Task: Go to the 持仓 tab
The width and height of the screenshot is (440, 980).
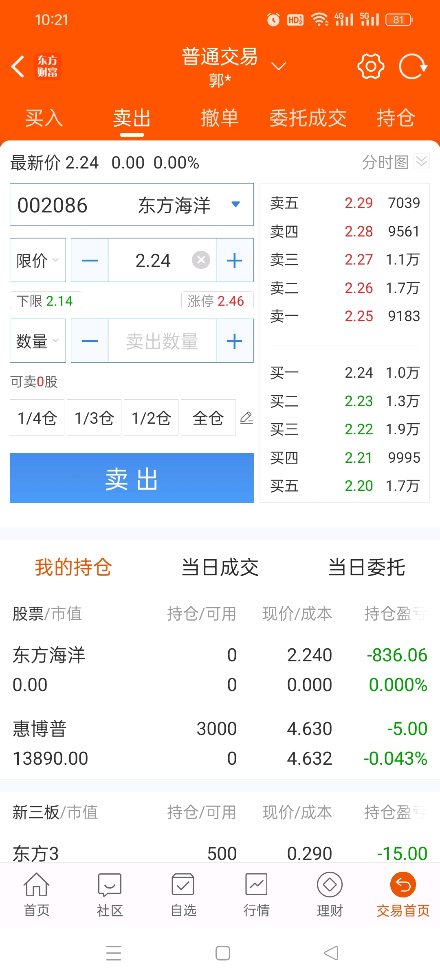Action: [396, 118]
